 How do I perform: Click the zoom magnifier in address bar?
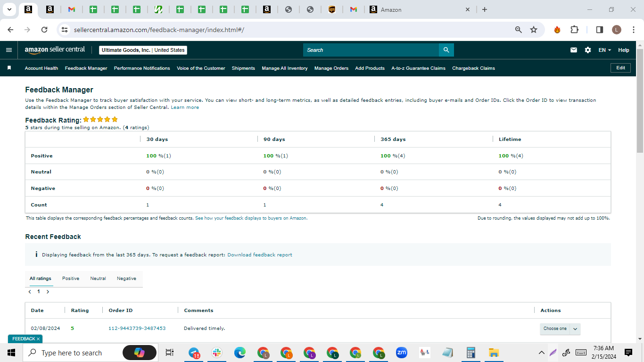[519, 30]
